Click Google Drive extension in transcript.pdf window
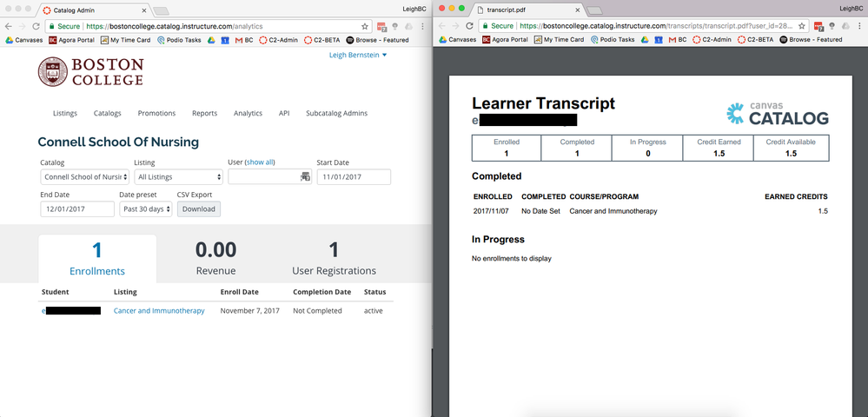This screenshot has height=417, width=868. point(845,25)
